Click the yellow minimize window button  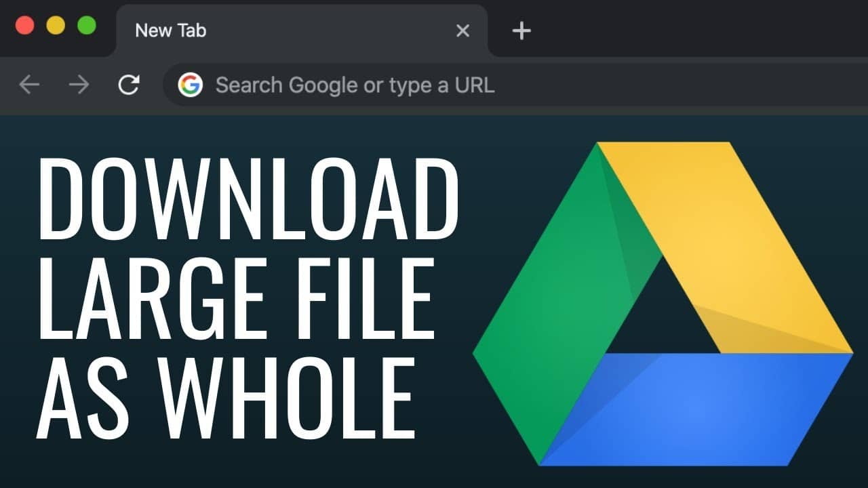pyautogui.click(x=56, y=26)
